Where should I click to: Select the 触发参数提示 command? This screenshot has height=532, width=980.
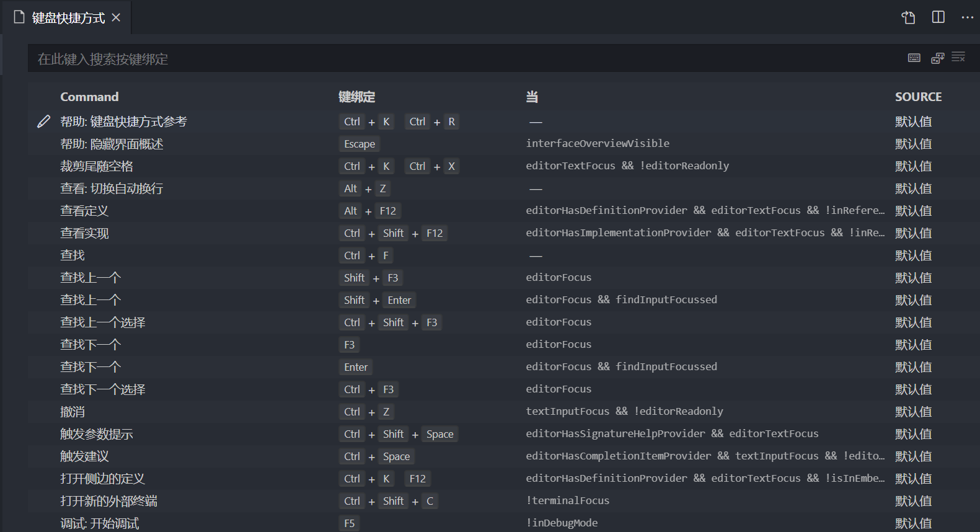point(97,434)
